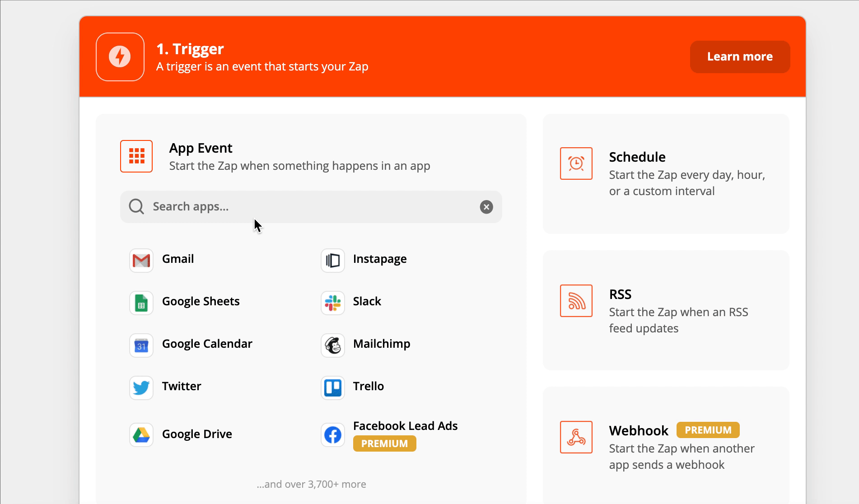Viewport: 859px width, 504px height.
Task: Click the Facebook Lead Ads PREMIUM badge
Action: click(385, 443)
